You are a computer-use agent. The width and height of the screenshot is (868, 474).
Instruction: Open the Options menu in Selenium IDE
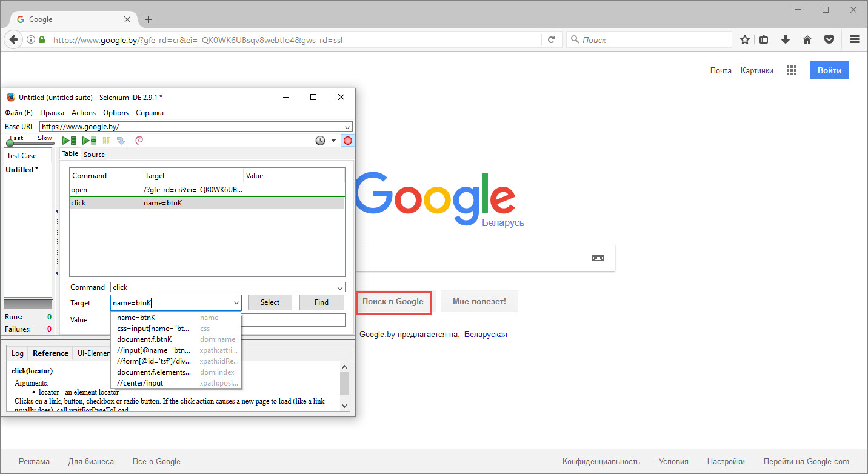[x=116, y=113]
